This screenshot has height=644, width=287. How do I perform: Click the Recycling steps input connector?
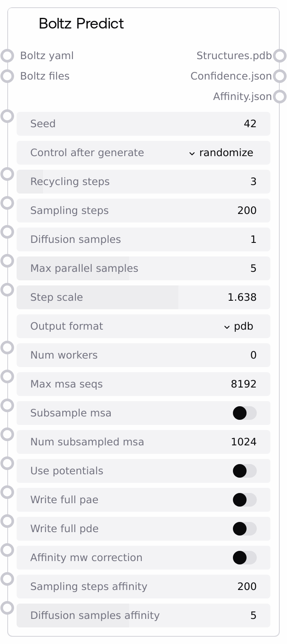point(7,174)
